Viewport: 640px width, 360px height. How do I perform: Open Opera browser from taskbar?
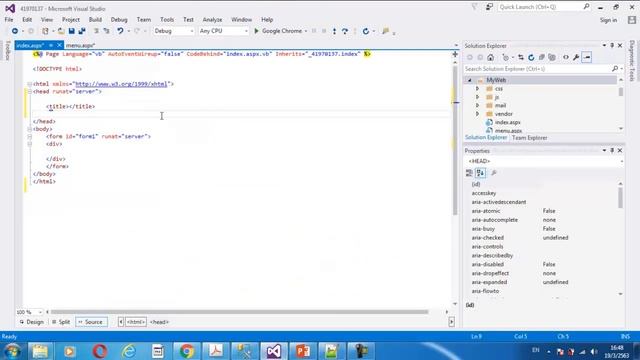click(x=100, y=351)
